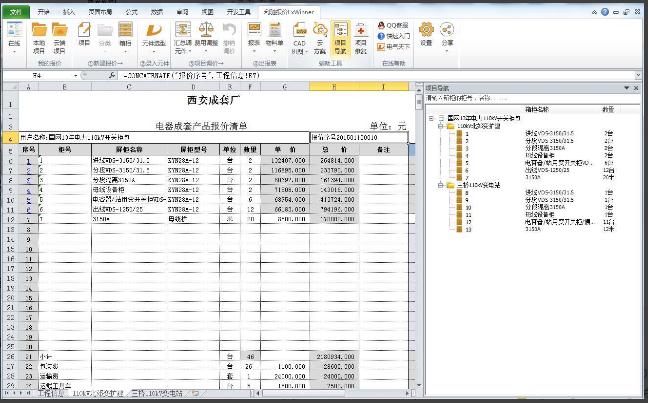Click the 项目 new project icon in ribbon
This screenshot has width=648, height=403.
(x=84, y=30)
